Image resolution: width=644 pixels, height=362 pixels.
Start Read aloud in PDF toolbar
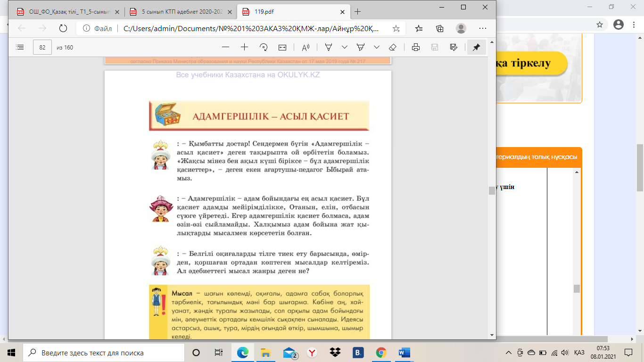(305, 47)
